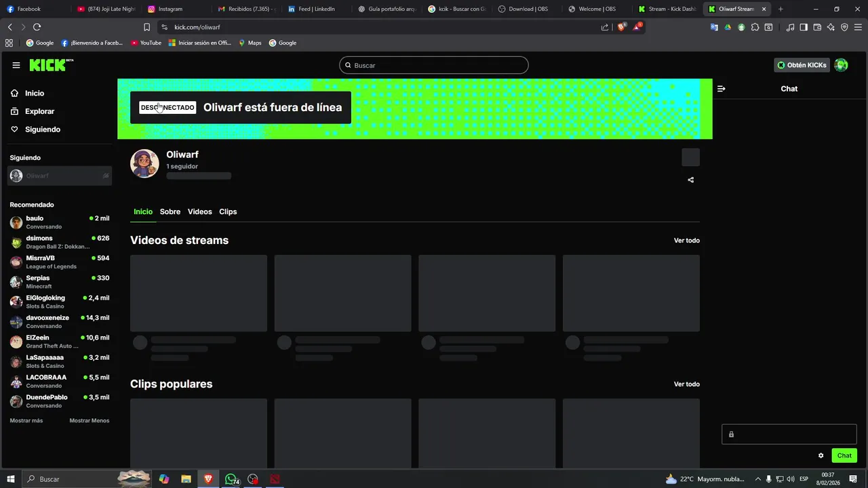
Task: Go to Inicio in sidebar
Action: 35,94
